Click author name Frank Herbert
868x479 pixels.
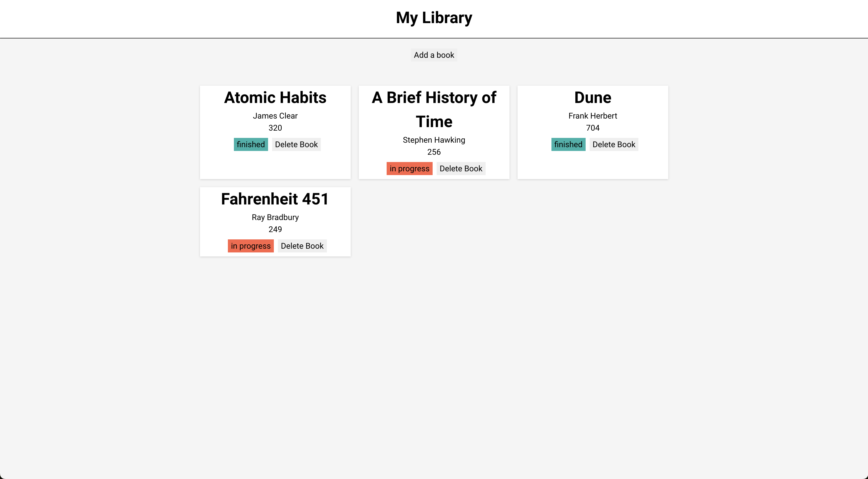(x=593, y=116)
